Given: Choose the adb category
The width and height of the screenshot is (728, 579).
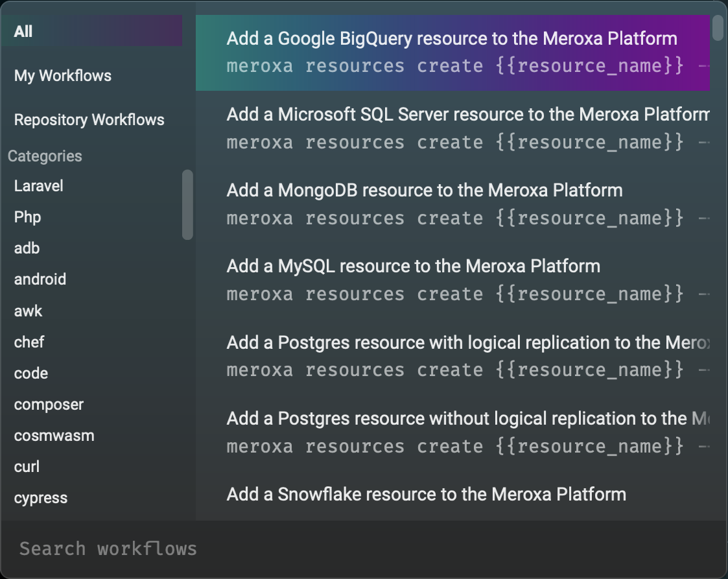Looking at the screenshot, I should 27,248.
